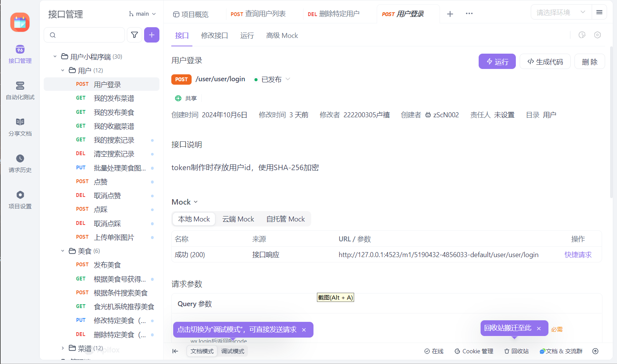
Task: Expand the Mock section chevron
Action: pos(196,202)
